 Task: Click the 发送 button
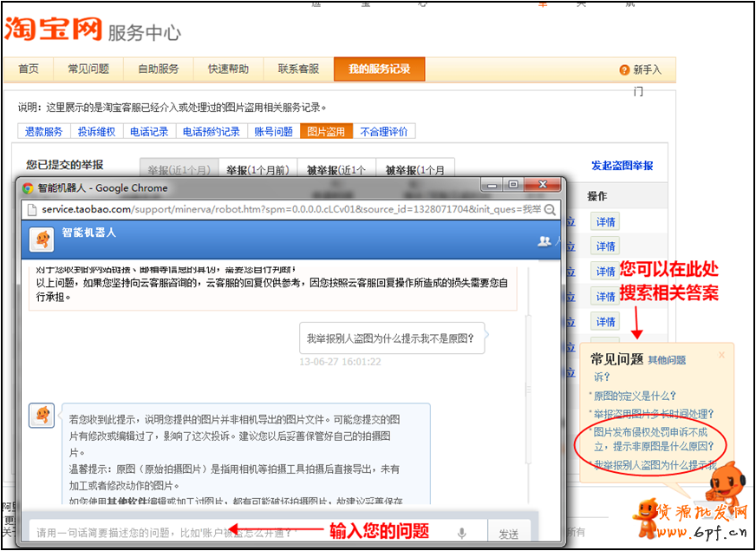509,534
